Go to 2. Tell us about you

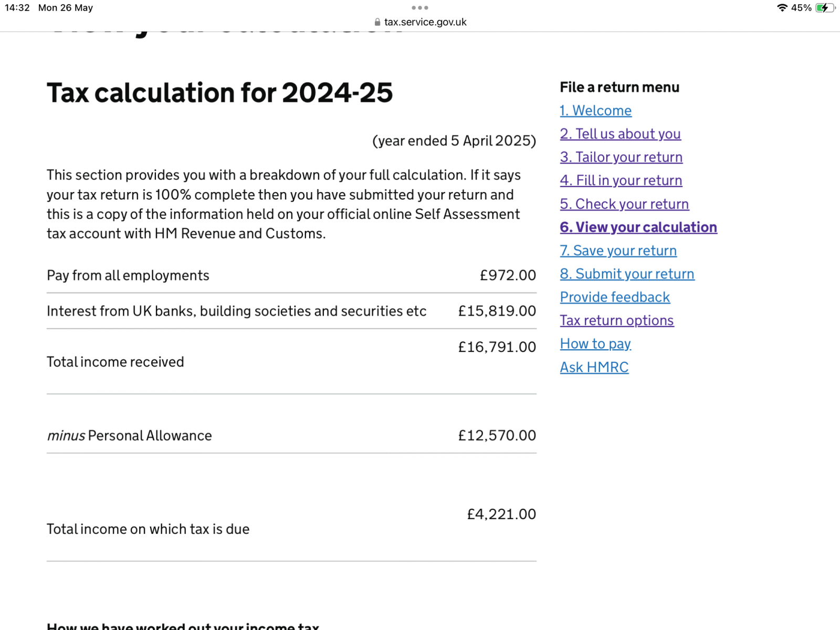(x=620, y=134)
